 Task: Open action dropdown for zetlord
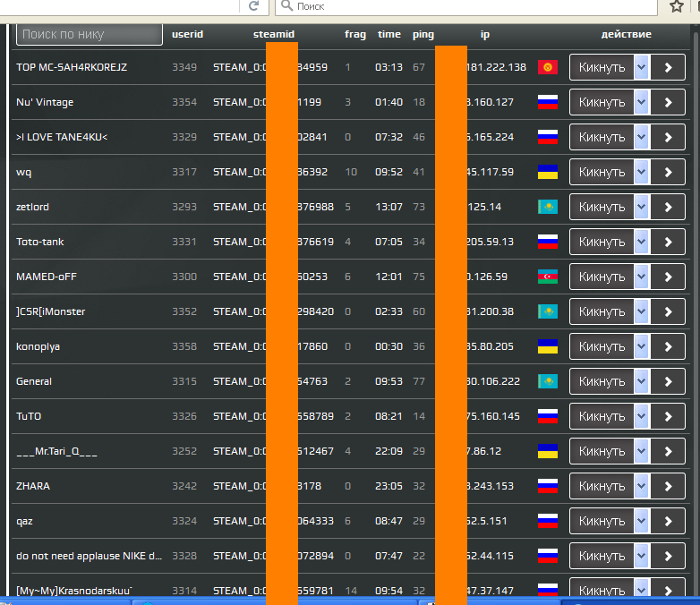coord(642,207)
